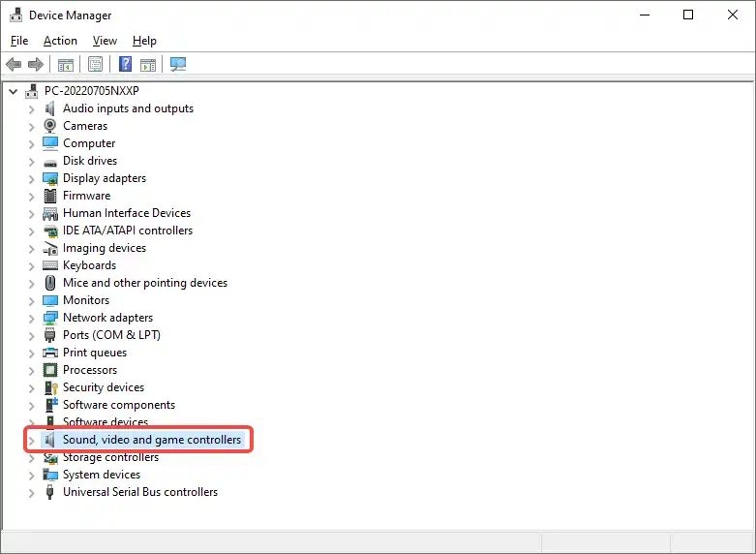Open the Properties toolbar icon
The width and height of the screenshot is (756, 554).
95,65
